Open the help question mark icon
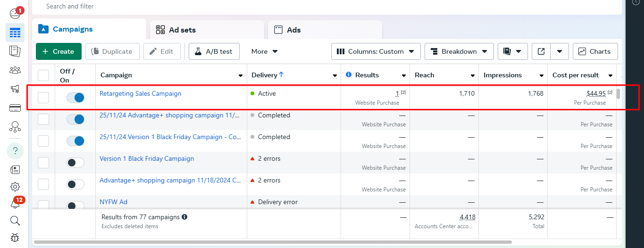 click(15, 151)
